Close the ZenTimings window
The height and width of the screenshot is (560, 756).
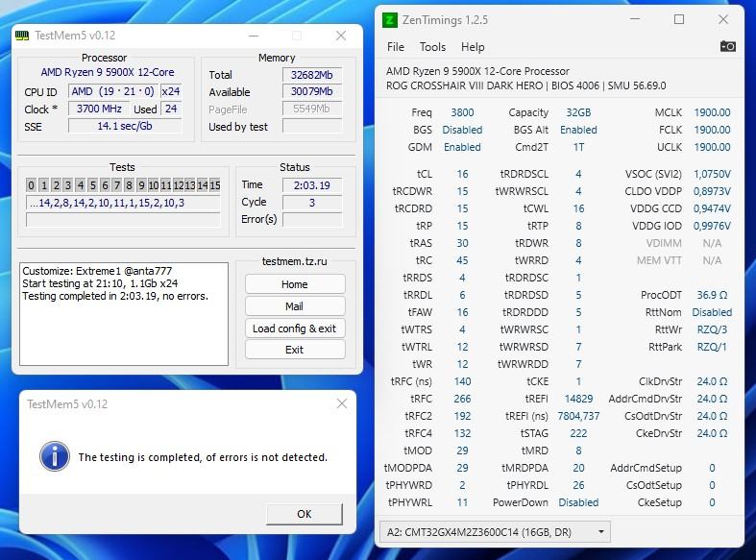pyautogui.click(x=723, y=19)
